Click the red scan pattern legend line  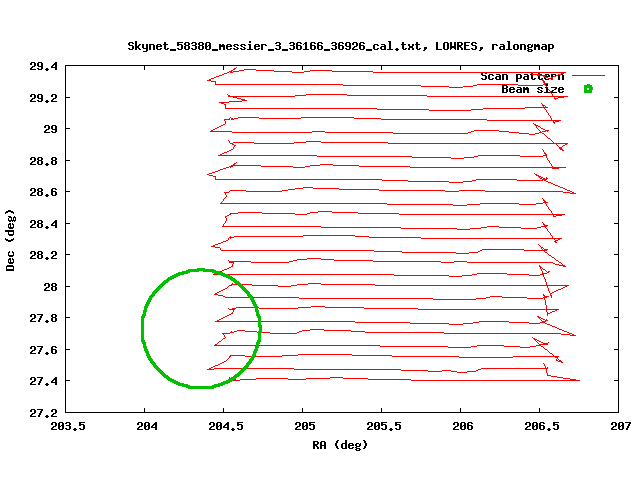pos(588,76)
